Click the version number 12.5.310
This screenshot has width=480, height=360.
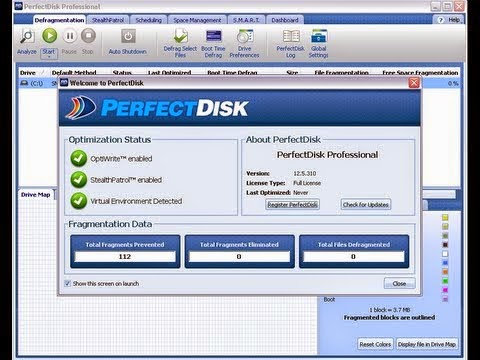pyautogui.click(x=305, y=173)
